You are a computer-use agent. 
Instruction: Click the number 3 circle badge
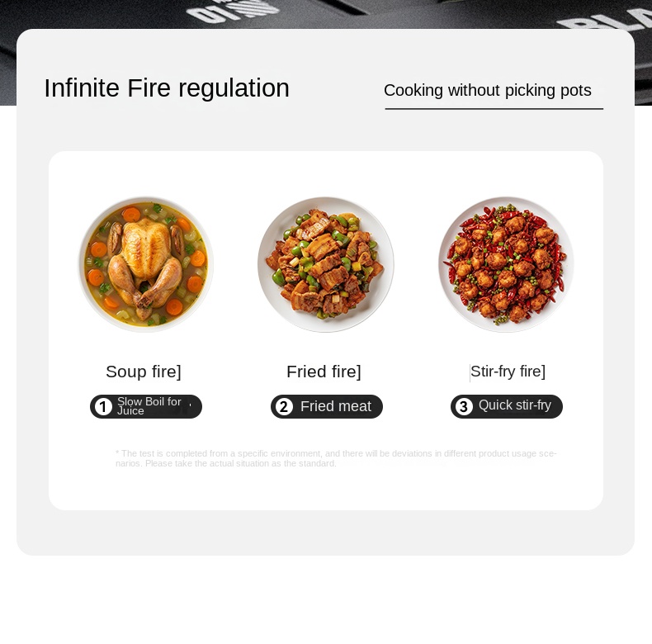(464, 406)
